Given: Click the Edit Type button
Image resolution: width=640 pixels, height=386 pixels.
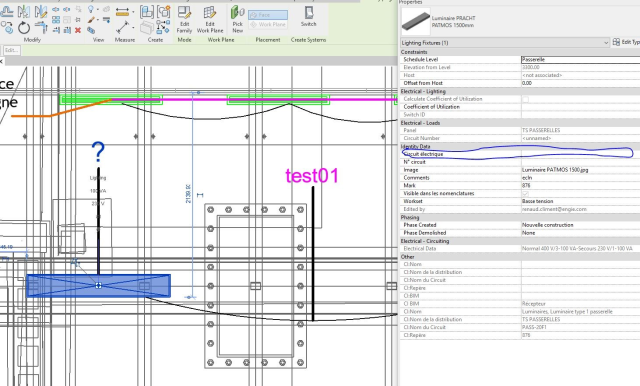Looking at the screenshot, I should click(627, 42).
